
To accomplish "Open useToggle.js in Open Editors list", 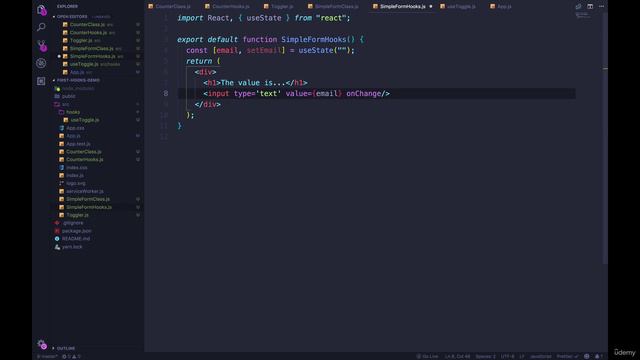I will [x=84, y=64].
